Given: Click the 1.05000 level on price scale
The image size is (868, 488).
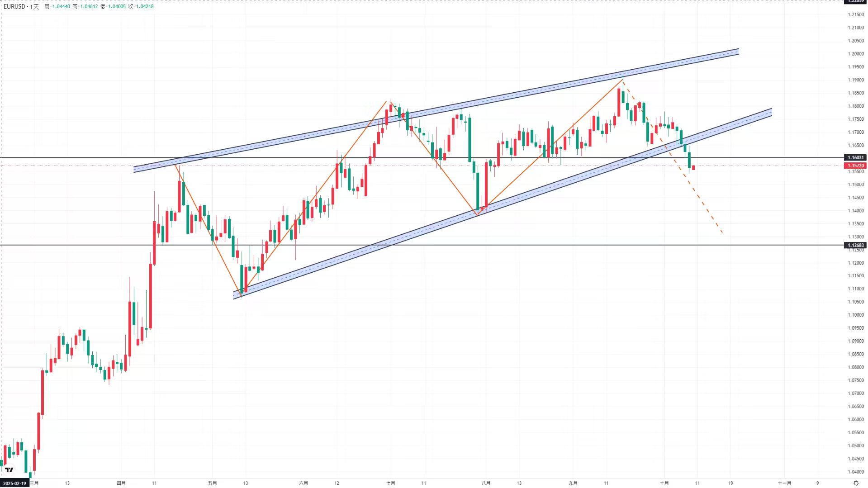Looking at the screenshot, I should point(855,445).
